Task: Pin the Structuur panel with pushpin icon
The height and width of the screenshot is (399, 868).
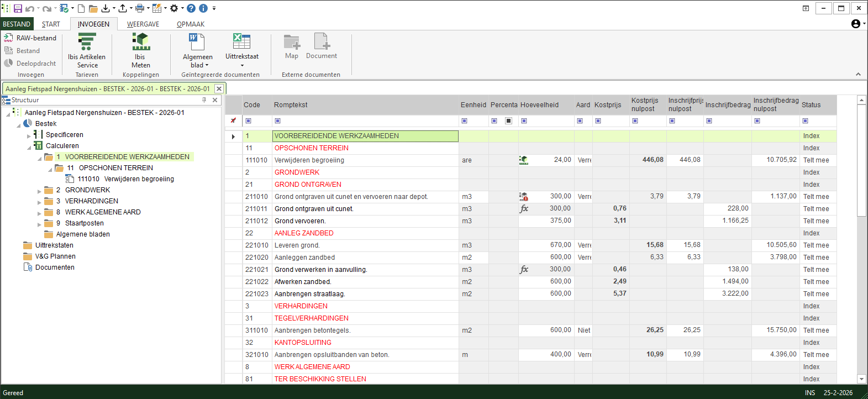Action: click(204, 100)
